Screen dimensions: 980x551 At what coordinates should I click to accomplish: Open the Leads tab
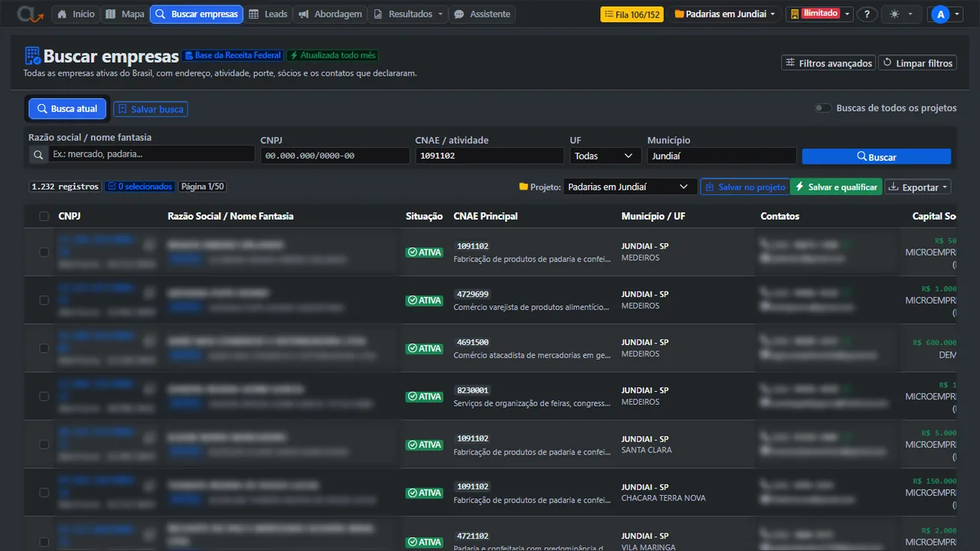(268, 14)
